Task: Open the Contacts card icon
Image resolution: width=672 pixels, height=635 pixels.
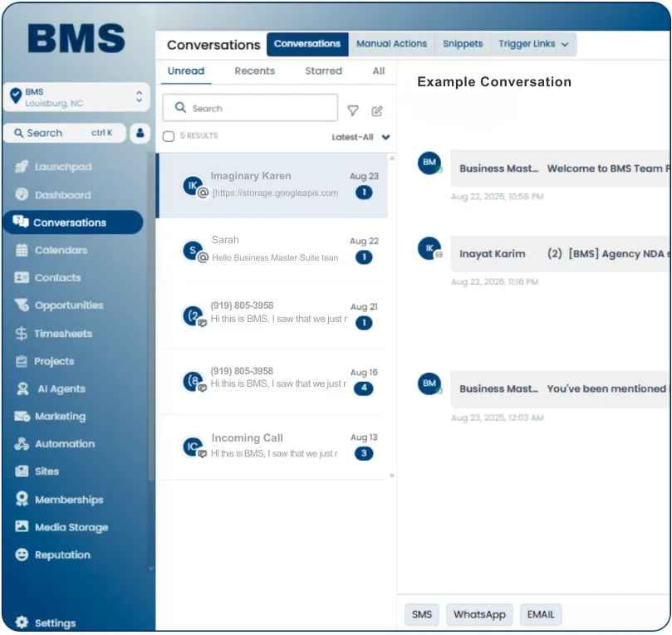Action: [x=22, y=277]
